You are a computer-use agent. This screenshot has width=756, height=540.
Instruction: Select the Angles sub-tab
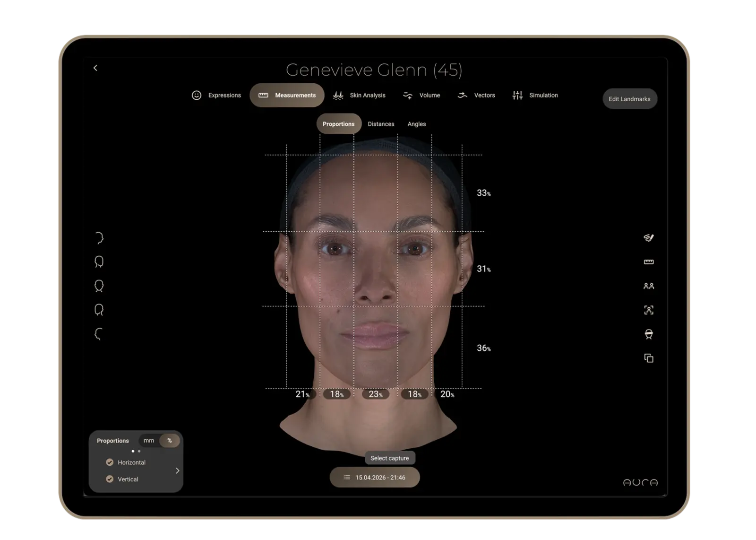click(x=417, y=124)
